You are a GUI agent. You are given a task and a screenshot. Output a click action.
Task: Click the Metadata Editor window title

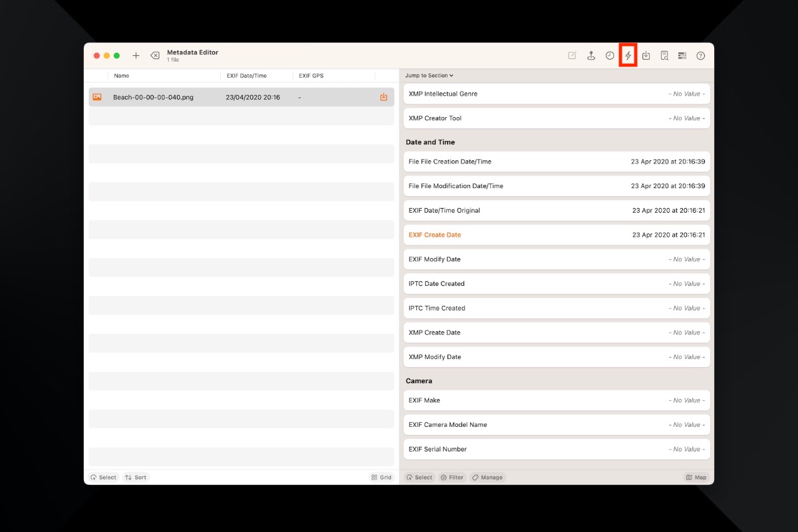click(193, 53)
